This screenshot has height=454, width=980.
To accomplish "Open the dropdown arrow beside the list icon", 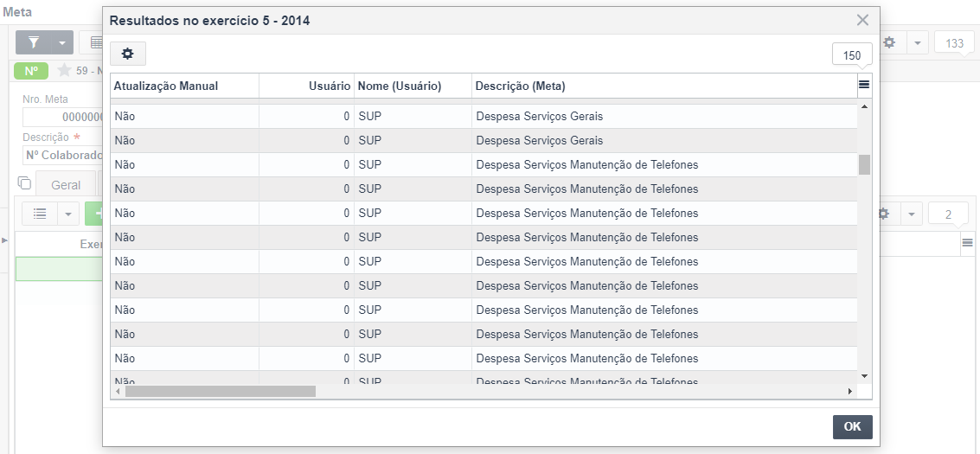I will coord(68,214).
